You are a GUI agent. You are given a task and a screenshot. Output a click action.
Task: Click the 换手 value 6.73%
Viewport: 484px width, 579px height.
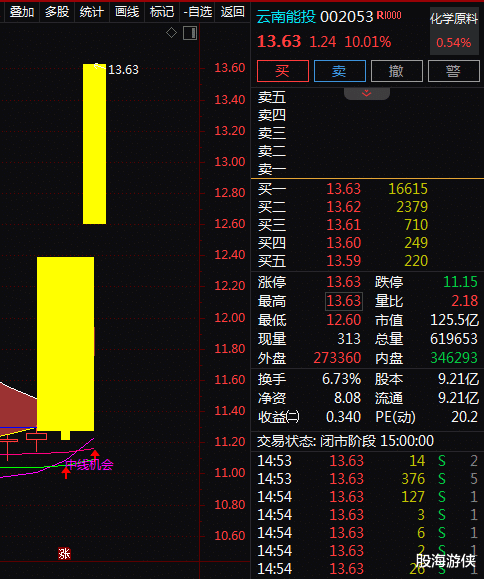click(x=341, y=379)
